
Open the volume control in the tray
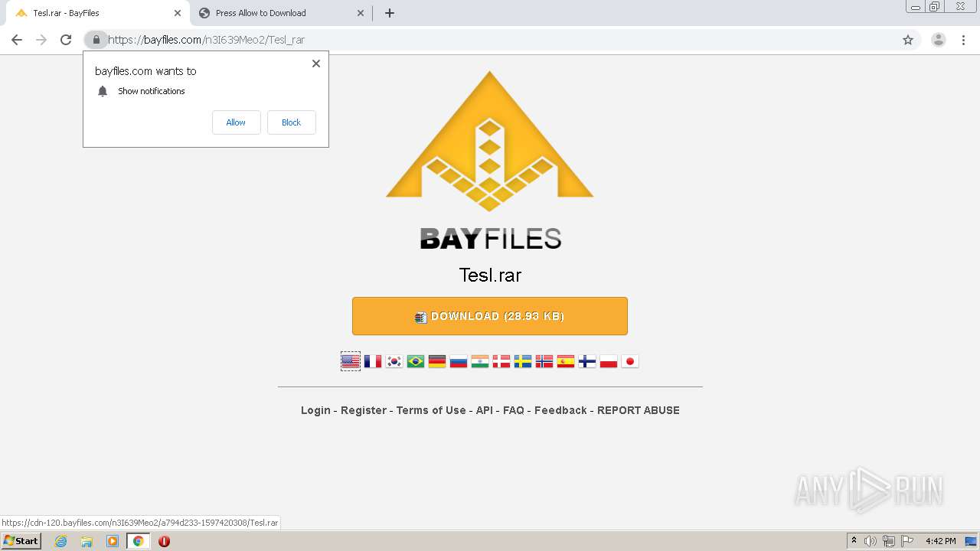coord(871,541)
